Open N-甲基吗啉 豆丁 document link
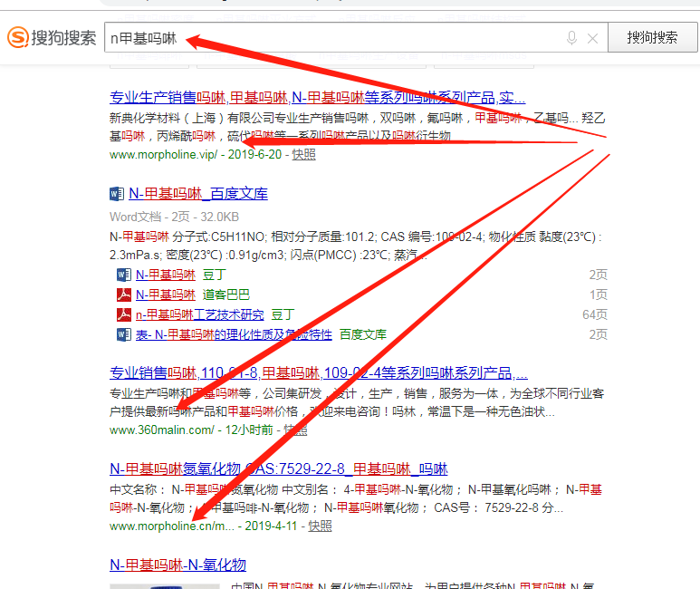Image resolution: width=700 pixels, height=589 pixels. (x=166, y=275)
